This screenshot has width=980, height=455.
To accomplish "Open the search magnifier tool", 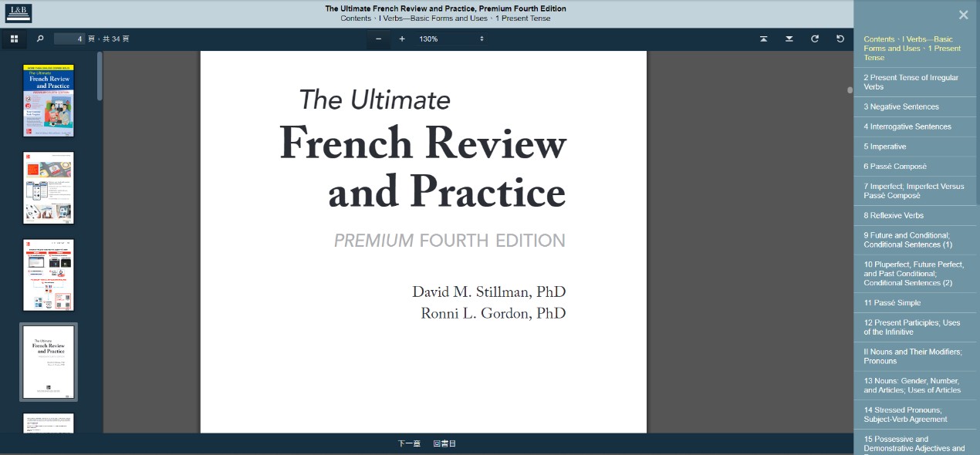I will click(x=40, y=39).
